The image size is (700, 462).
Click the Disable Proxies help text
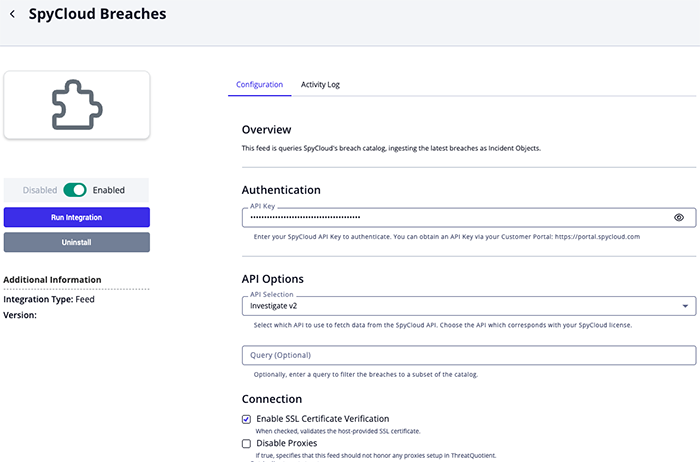pos(376,456)
